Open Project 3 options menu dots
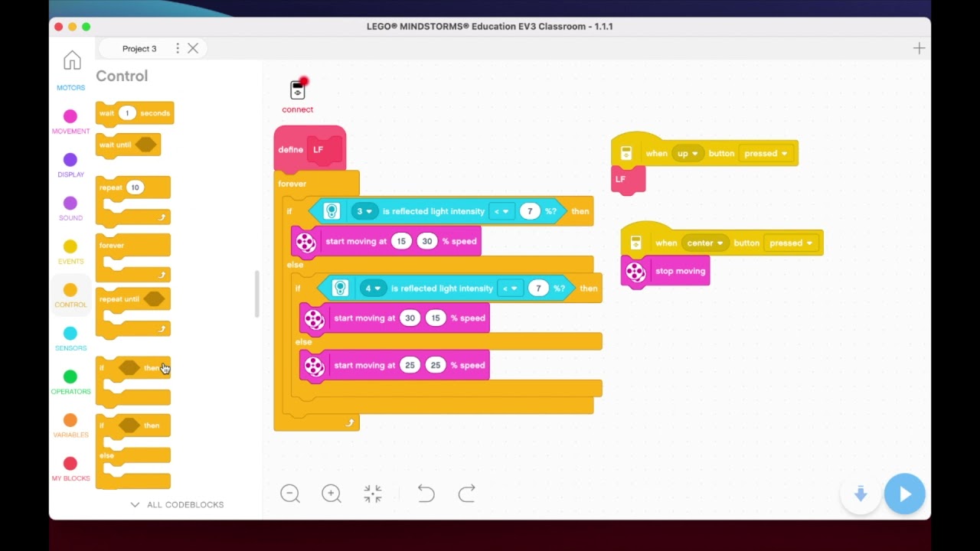 click(178, 48)
